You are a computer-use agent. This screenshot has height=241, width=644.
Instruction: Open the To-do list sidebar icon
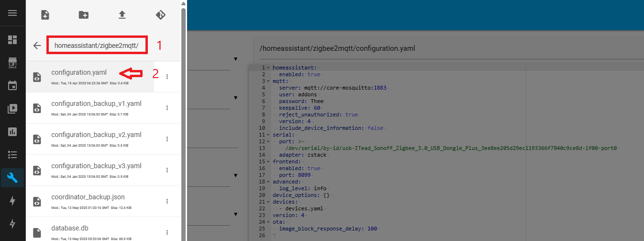[12, 154]
